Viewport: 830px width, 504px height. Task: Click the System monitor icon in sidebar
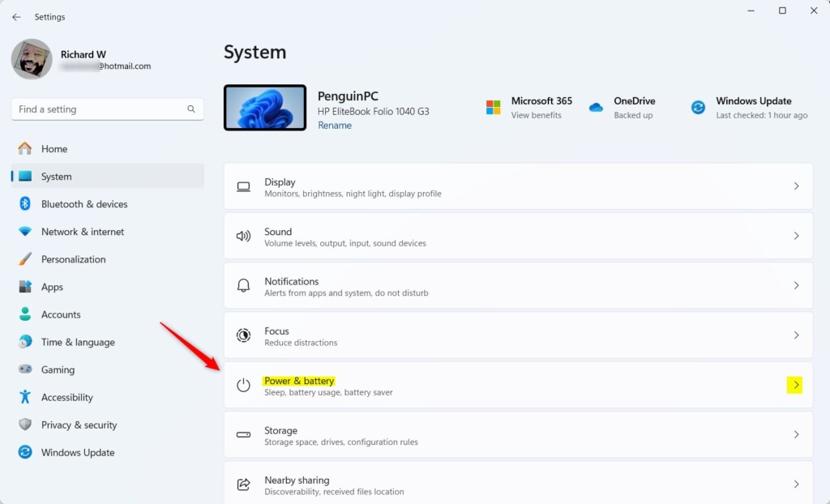pos(25,177)
